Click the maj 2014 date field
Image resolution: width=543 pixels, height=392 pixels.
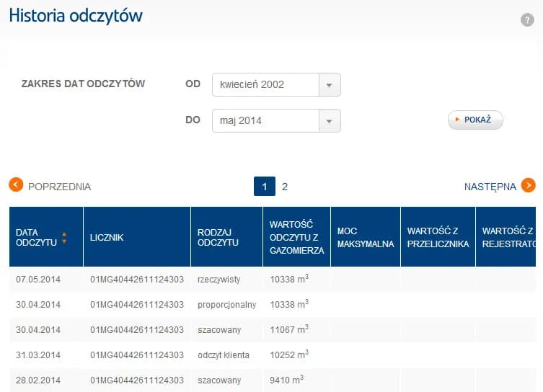[265, 120]
